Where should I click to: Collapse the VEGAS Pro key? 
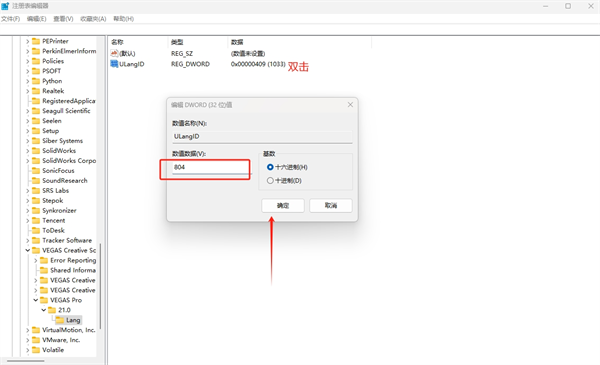coord(36,300)
